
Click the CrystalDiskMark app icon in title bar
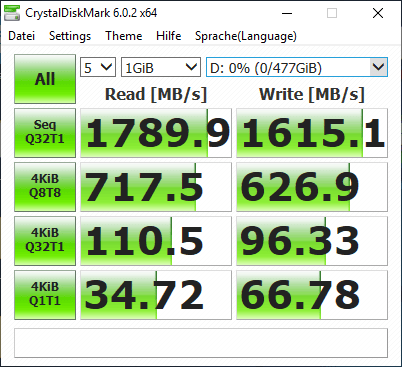coord(12,13)
